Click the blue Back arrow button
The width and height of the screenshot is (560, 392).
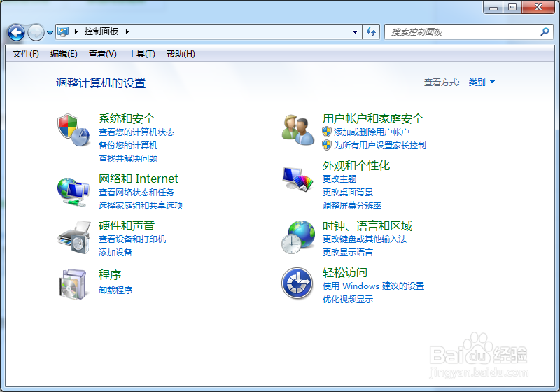click(x=16, y=32)
